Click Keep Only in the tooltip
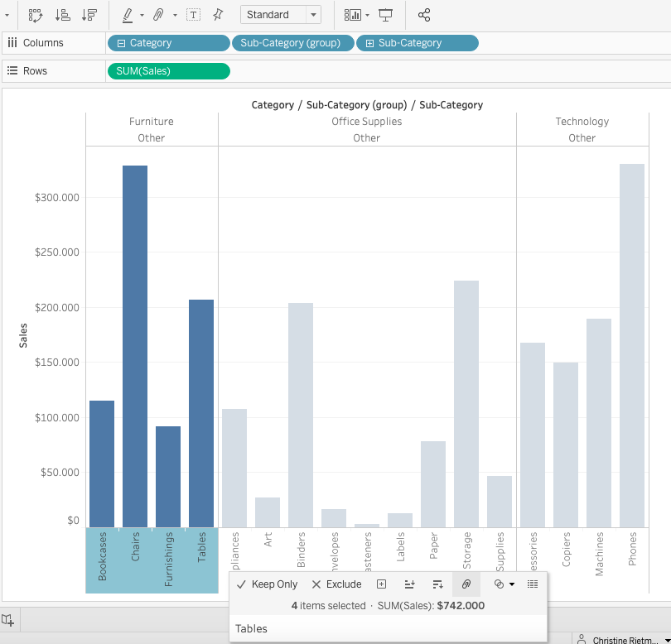The width and height of the screenshot is (671, 644). click(267, 584)
